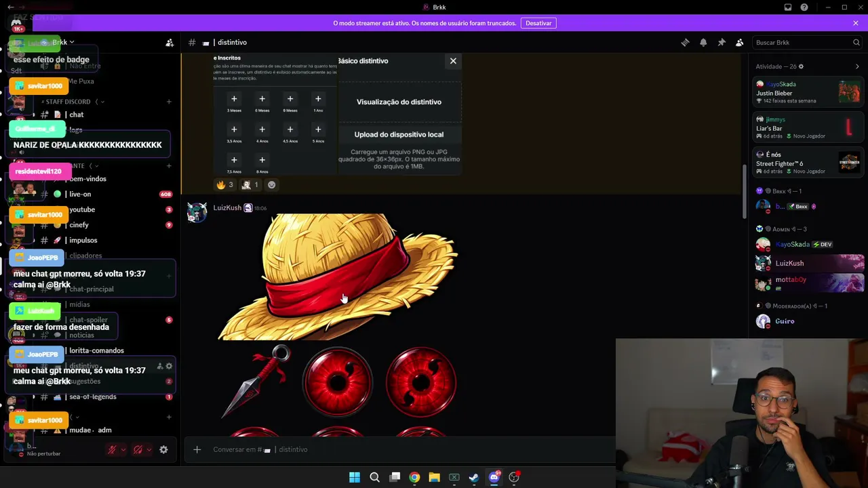The image size is (868, 488).
Task: Open the Windows Start menu
Action: point(355,477)
